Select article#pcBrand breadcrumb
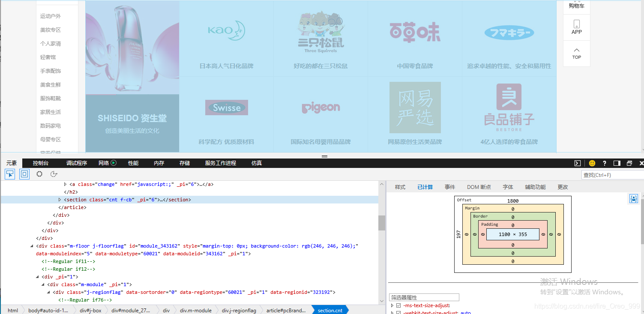 pos(286,310)
